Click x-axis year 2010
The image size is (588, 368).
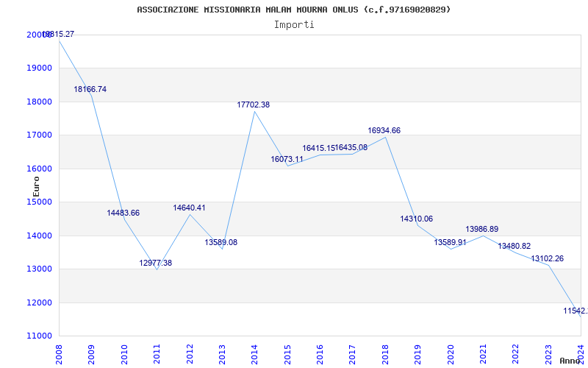(124, 355)
